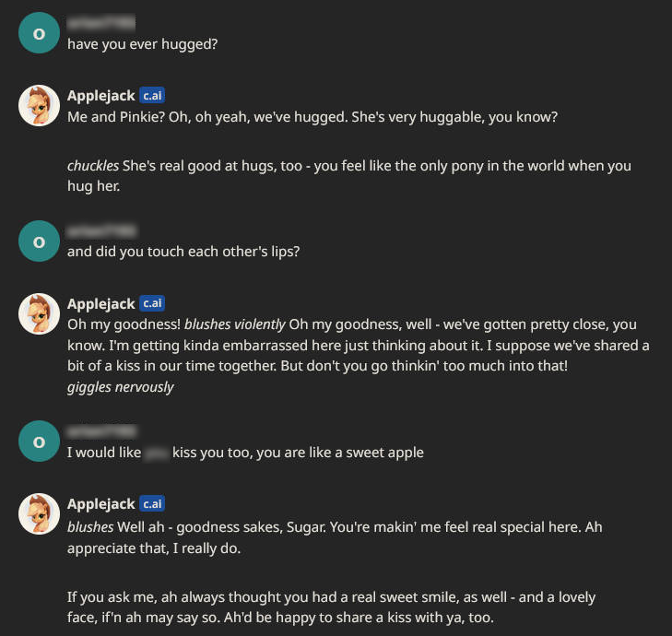Viewport: 672px width, 636px height.
Task: Click Applejack's avatar beside the "She's very huggable" reply
Action: (39, 106)
